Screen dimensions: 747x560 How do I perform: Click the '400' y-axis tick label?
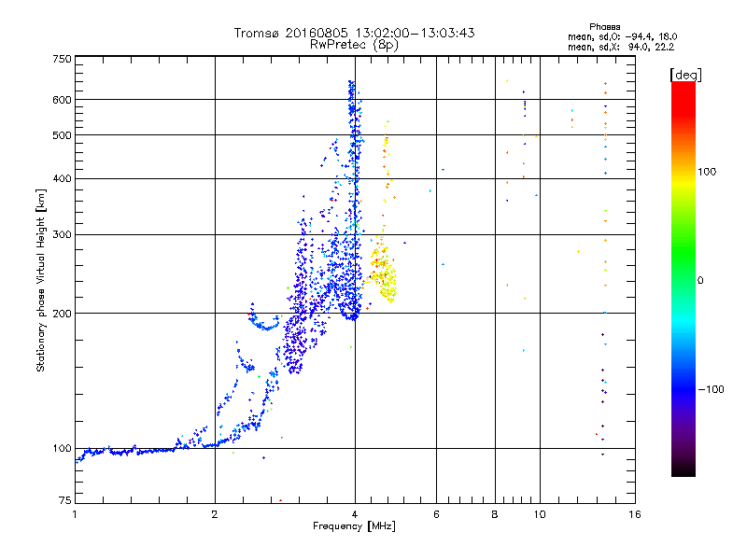62,179
